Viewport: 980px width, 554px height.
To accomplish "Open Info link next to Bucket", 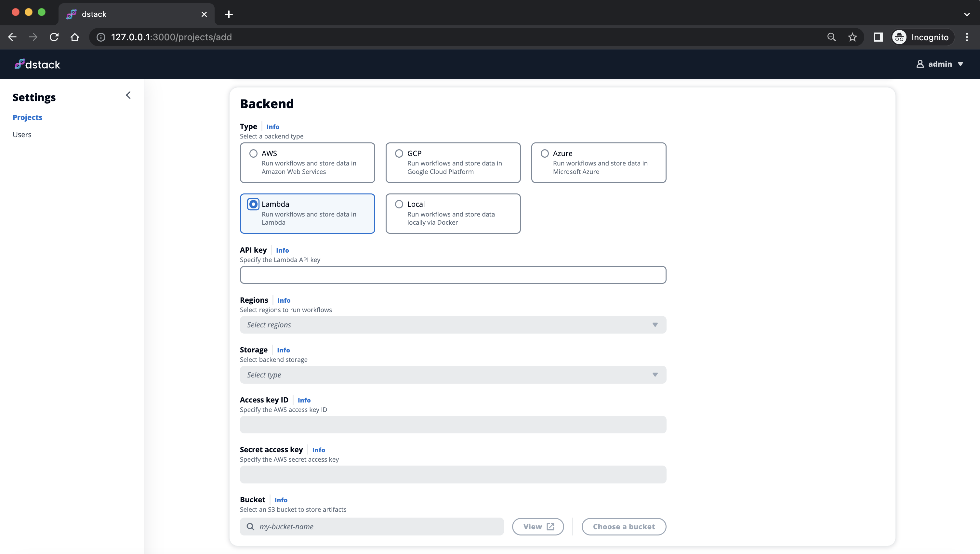I will click(x=281, y=500).
